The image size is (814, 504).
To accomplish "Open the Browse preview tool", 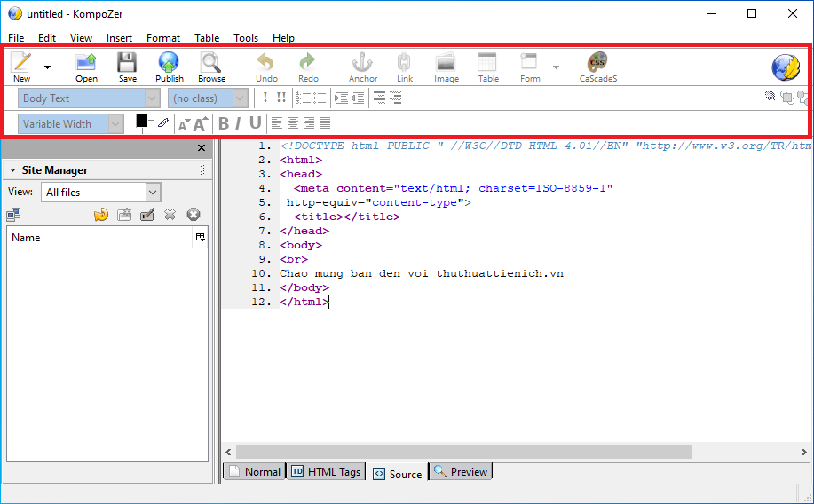I will pos(211,64).
